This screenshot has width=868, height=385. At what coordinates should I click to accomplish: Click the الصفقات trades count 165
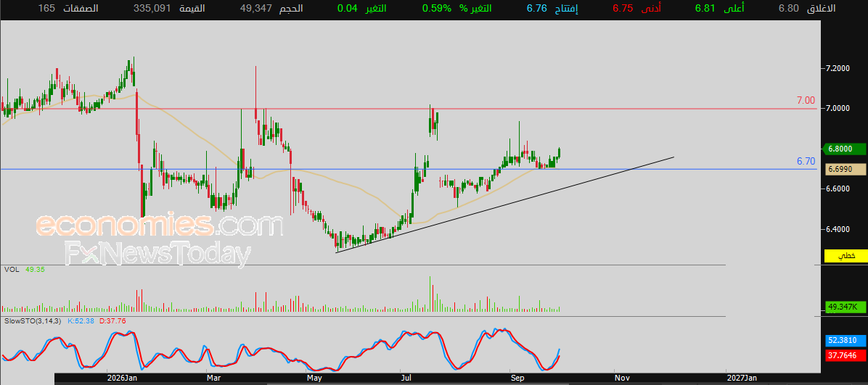pyautogui.click(x=47, y=8)
